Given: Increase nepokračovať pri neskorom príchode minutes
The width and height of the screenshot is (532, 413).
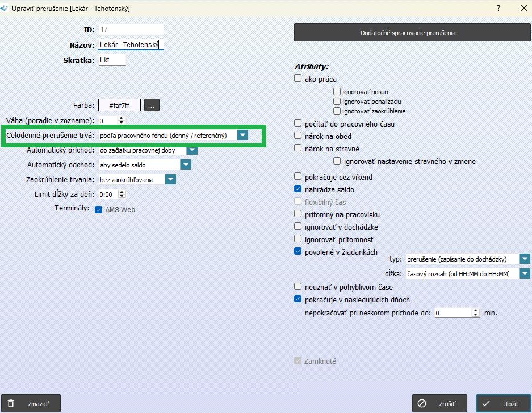Looking at the screenshot, I should pyautogui.click(x=476, y=310).
